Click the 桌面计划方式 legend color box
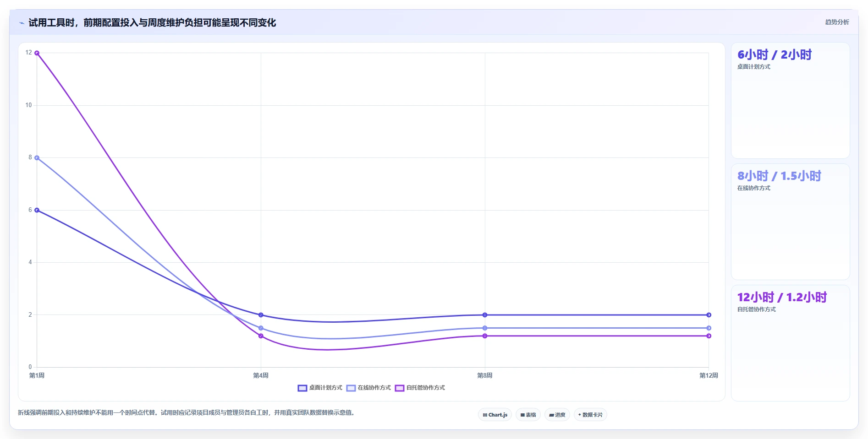868x439 pixels. pos(302,388)
